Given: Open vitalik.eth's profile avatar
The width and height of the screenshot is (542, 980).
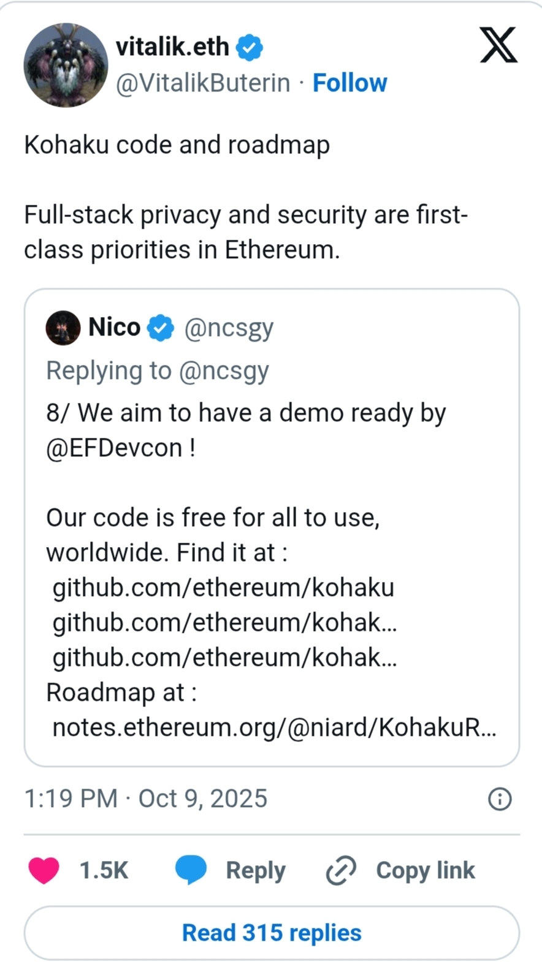Looking at the screenshot, I should tap(66, 65).
